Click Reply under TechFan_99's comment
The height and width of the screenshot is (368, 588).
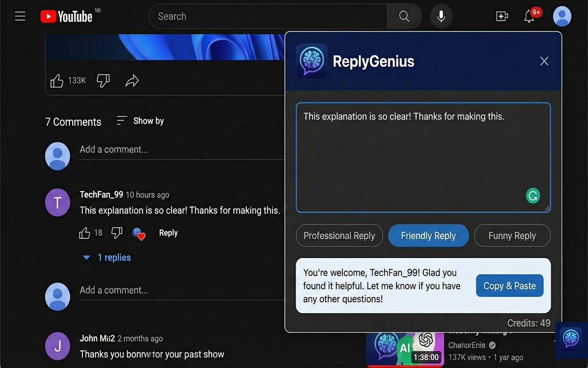[168, 233]
